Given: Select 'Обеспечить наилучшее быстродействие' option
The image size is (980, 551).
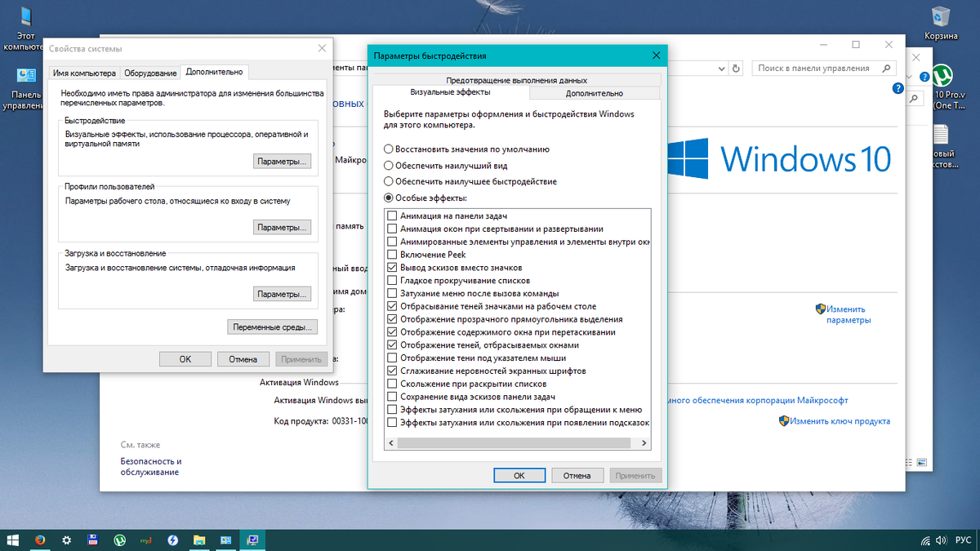Looking at the screenshot, I should click(x=389, y=181).
